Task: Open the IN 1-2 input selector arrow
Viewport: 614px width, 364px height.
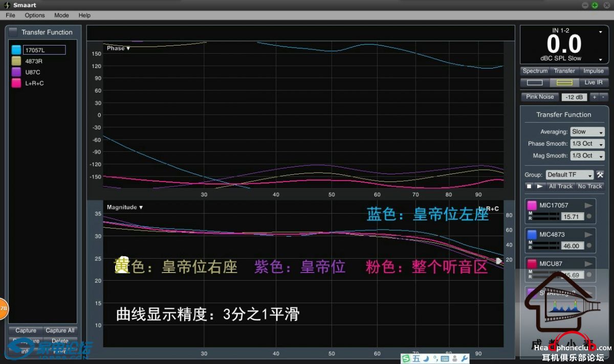Action: pyautogui.click(x=601, y=32)
